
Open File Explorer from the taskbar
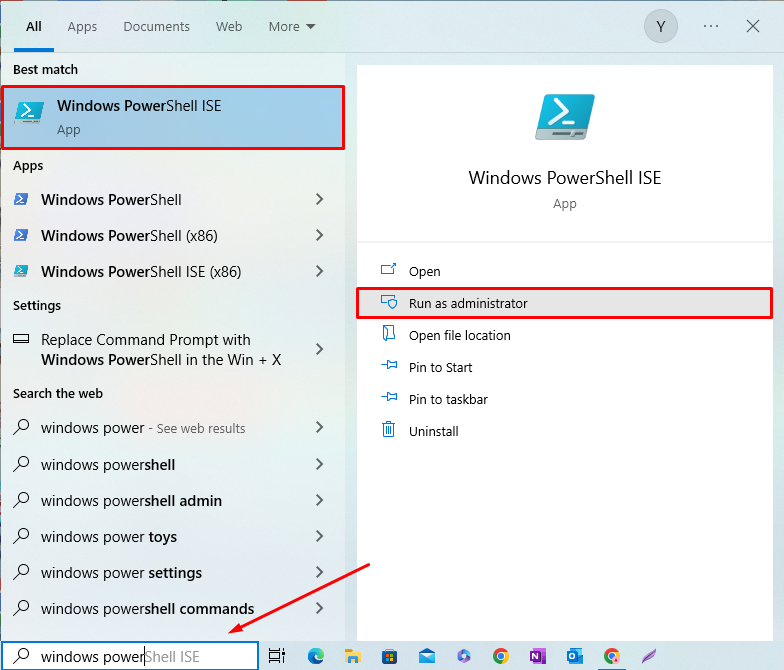coord(352,656)
